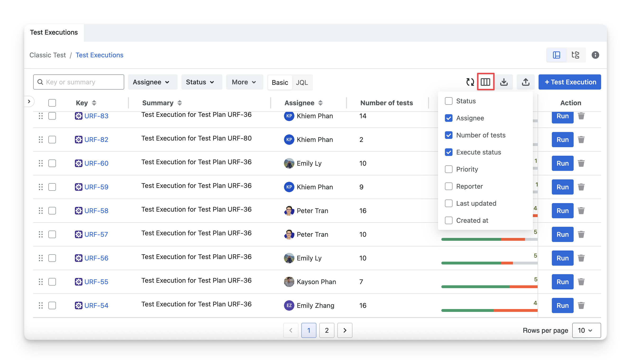This screenshot has width=631, height=364.
Task: Click the + Test Execution button
Action: point(570,82)
